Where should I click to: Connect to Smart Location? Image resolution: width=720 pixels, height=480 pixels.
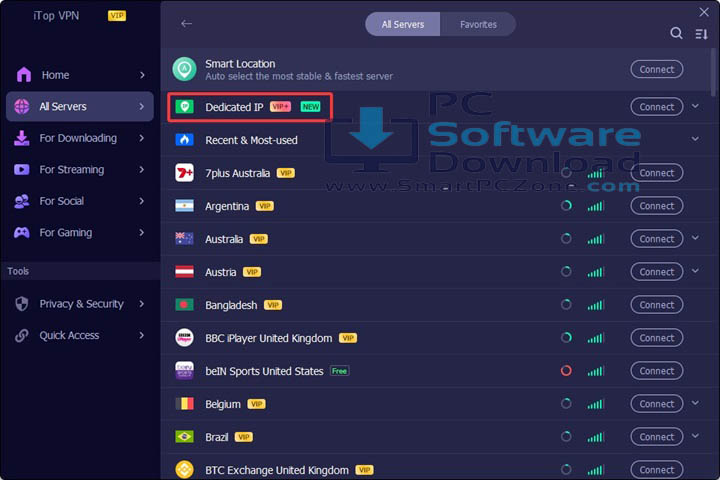pos(657,69)
